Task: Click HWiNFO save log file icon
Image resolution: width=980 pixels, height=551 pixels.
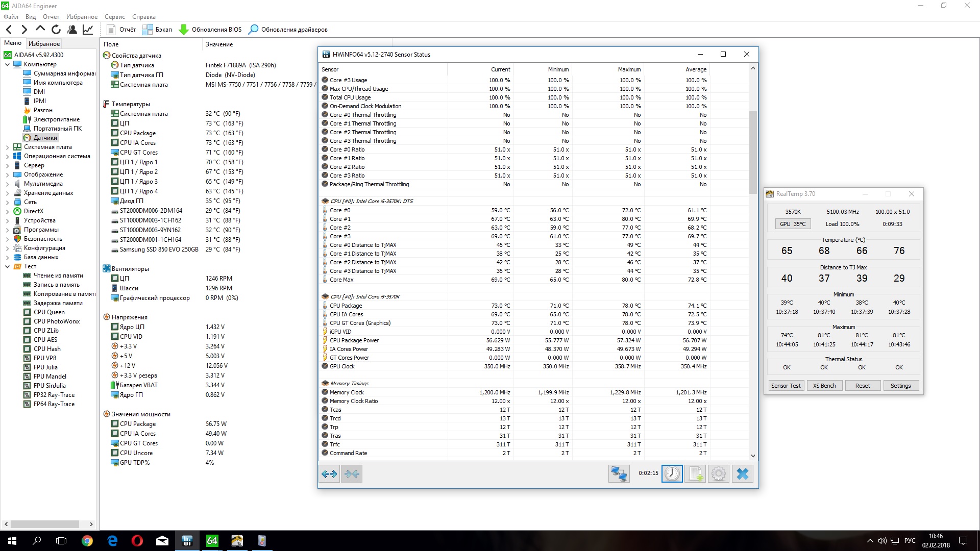Action: [x=695, y=473]
